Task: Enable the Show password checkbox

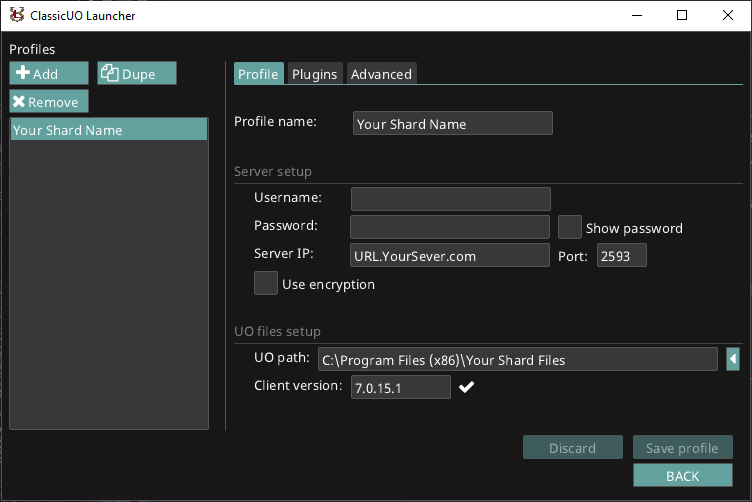Action: click(570, 227)
